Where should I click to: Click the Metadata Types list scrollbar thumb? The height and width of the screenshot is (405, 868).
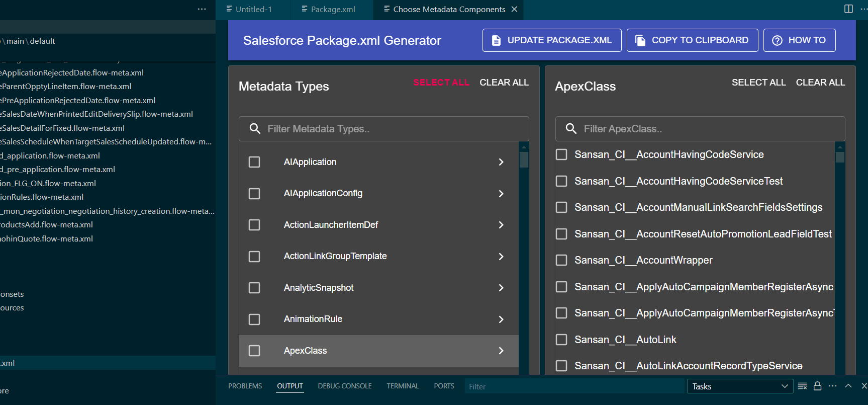click(524, 159)
